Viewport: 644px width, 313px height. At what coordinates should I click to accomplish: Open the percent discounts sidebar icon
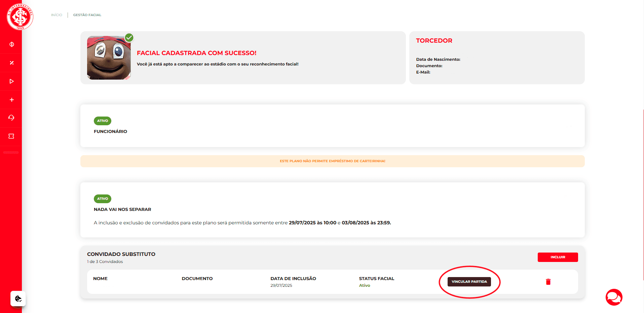(x=11, y=63)
